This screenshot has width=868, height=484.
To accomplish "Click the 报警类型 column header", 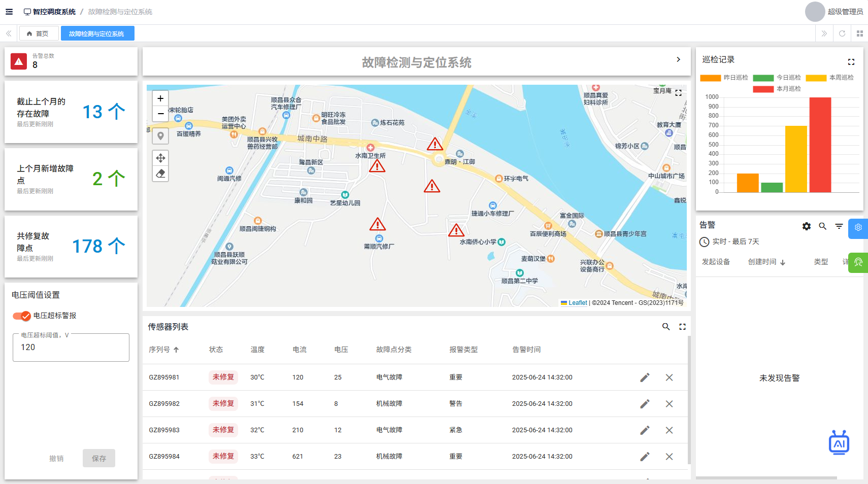I will (x=463, y=350).
